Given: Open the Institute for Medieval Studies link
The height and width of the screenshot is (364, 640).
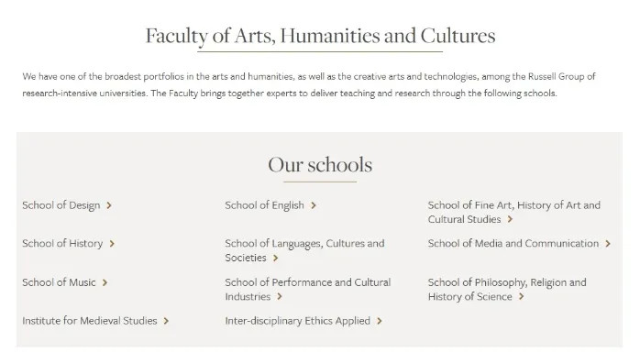Looking at the screenshot, I should [90, 321].
